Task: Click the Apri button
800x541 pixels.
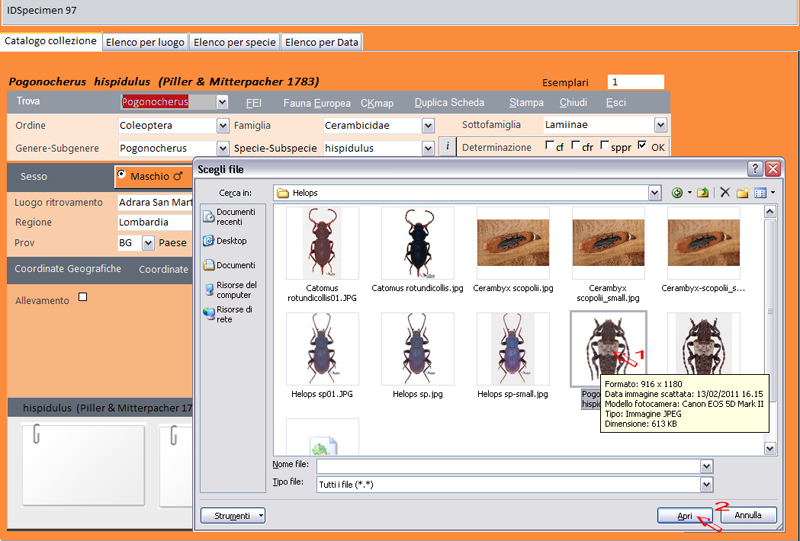Action: [x=685, y=515]
